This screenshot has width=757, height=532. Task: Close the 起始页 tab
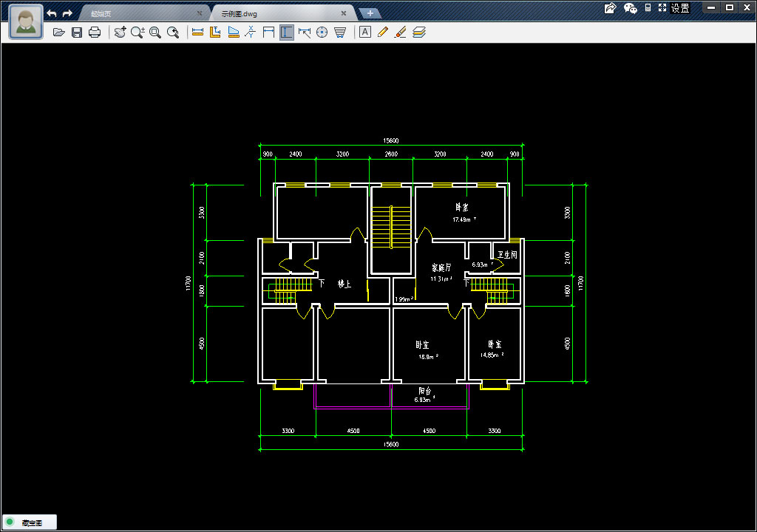pos(200,13)
